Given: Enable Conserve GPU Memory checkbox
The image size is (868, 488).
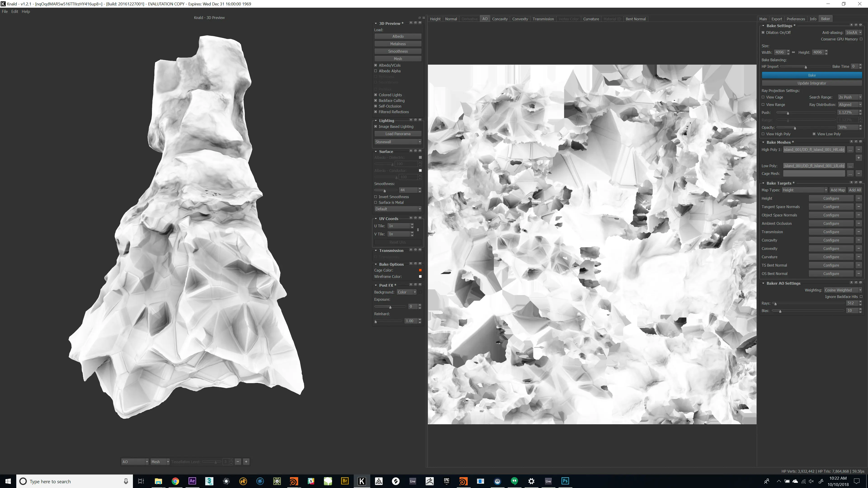Looking at the screenshot, I should click(861, 39).
